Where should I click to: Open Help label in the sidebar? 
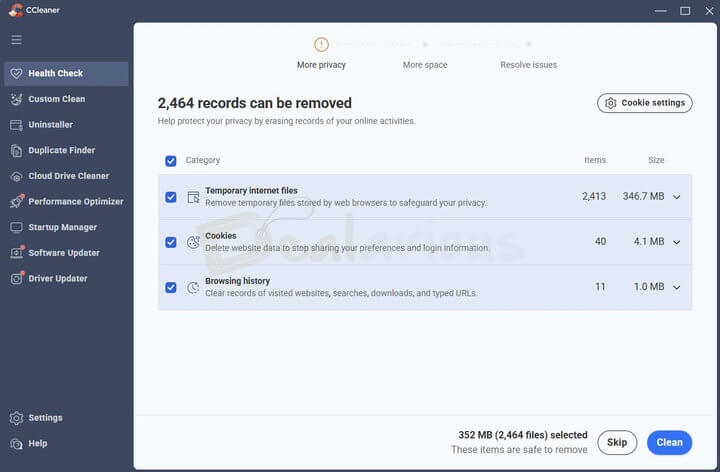pos(38,444)
